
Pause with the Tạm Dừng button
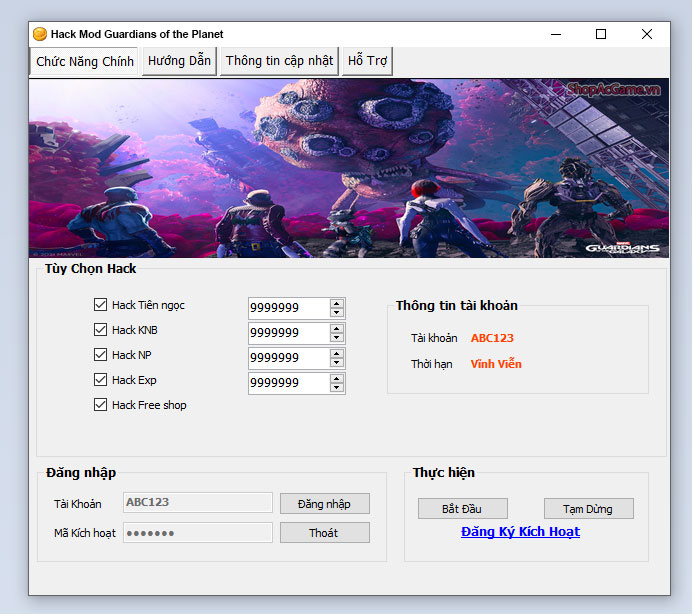coord(589,509)
